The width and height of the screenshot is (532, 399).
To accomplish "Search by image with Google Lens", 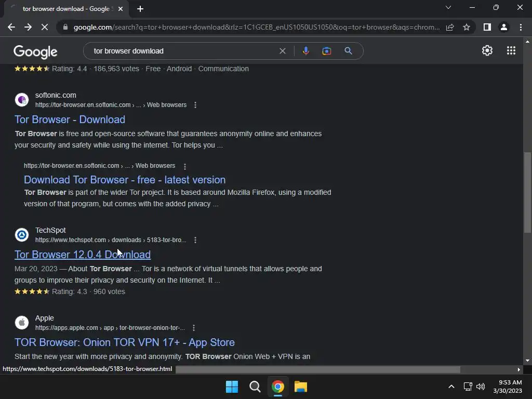I will coord(326,51).
